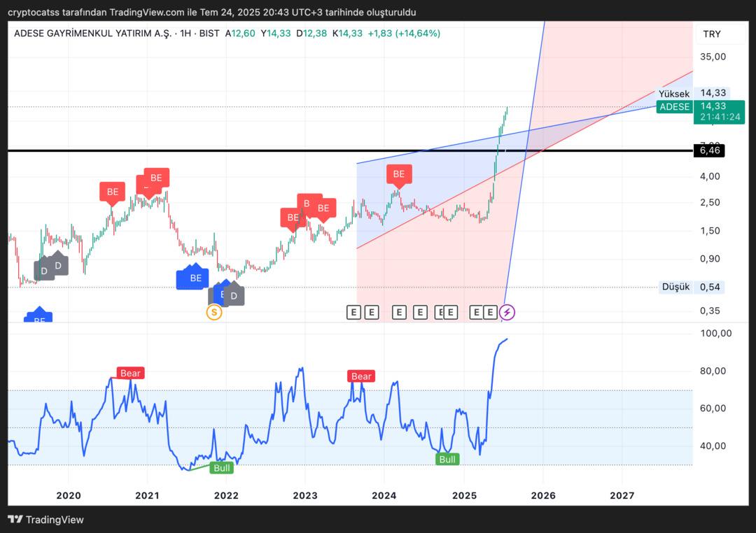Click the 100,00 RSI axis label

click(x=716, y=334)
